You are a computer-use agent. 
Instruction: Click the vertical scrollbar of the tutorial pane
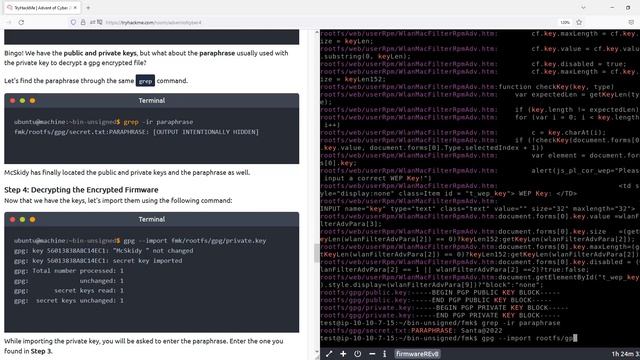(x=317, y=253)
